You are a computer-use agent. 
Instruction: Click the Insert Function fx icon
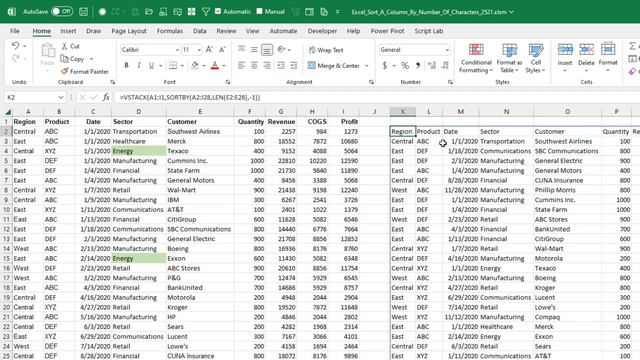tap(106, 97)
